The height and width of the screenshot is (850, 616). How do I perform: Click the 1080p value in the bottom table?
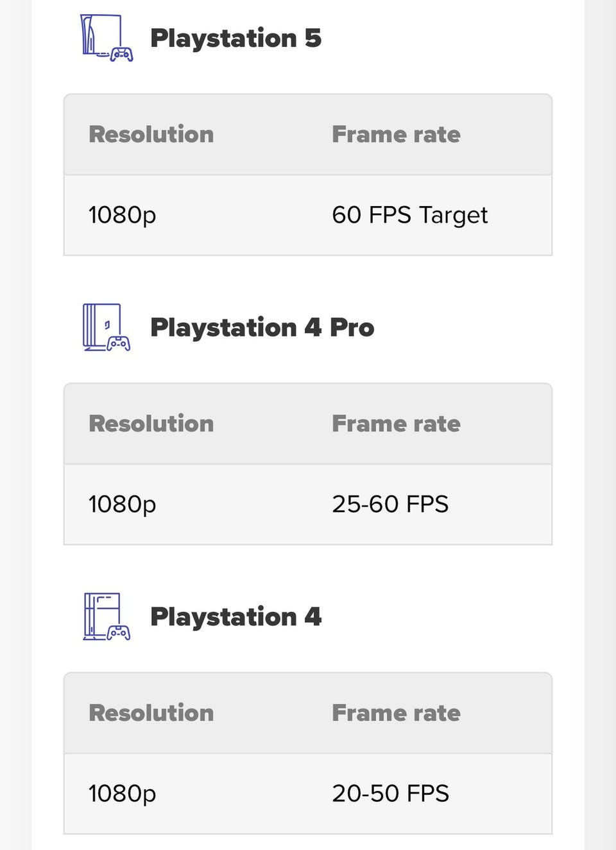122,794
